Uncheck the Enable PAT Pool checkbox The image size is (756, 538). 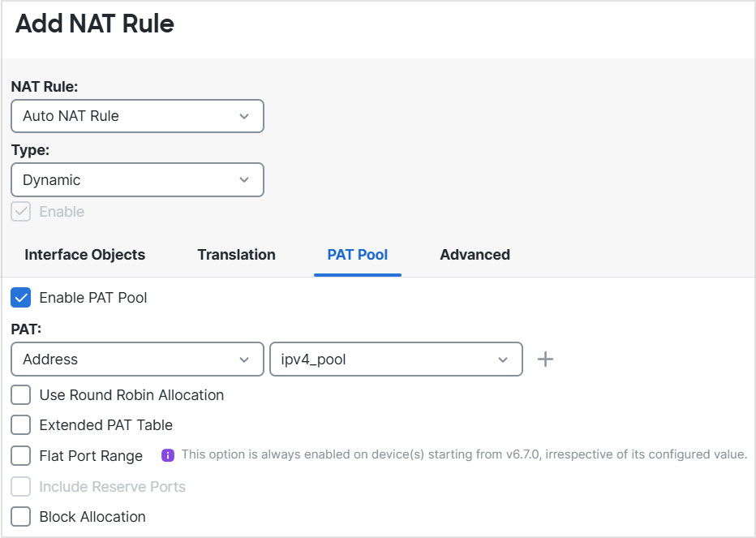(x=21, y=298)
